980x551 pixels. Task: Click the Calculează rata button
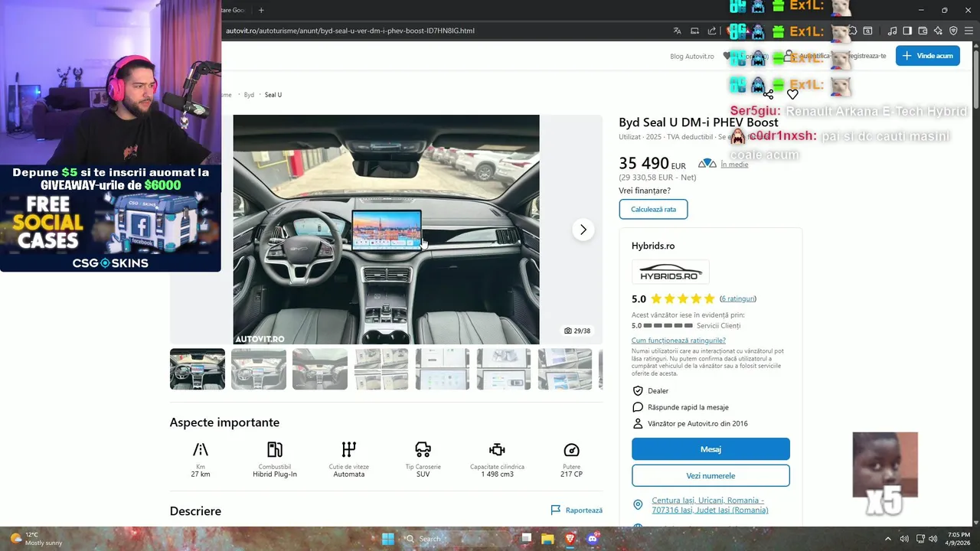click(653, 209)
